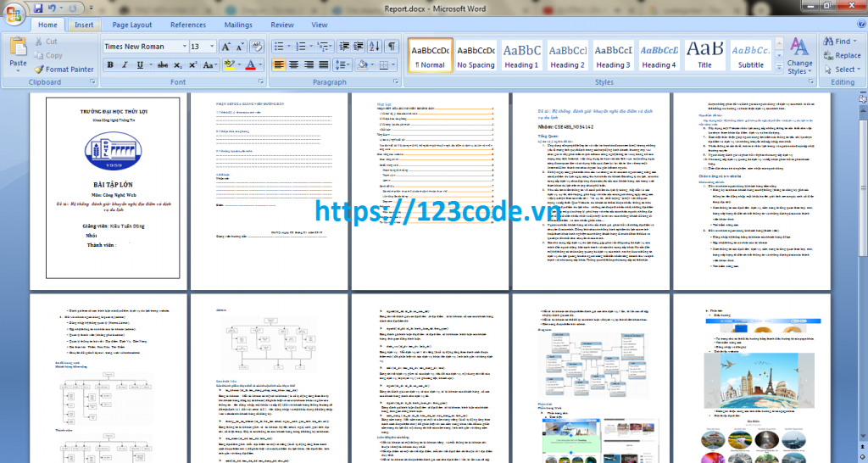The width and height of the screenshot is (868, 463).
Task: Click the Clear Formatting icon
Action: point(256,47)
